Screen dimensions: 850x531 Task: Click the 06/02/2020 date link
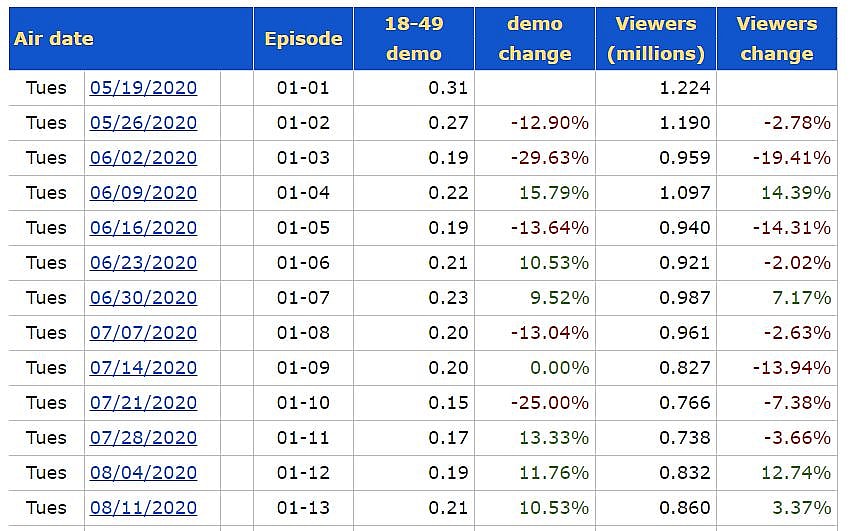click(x=143, y=158)
